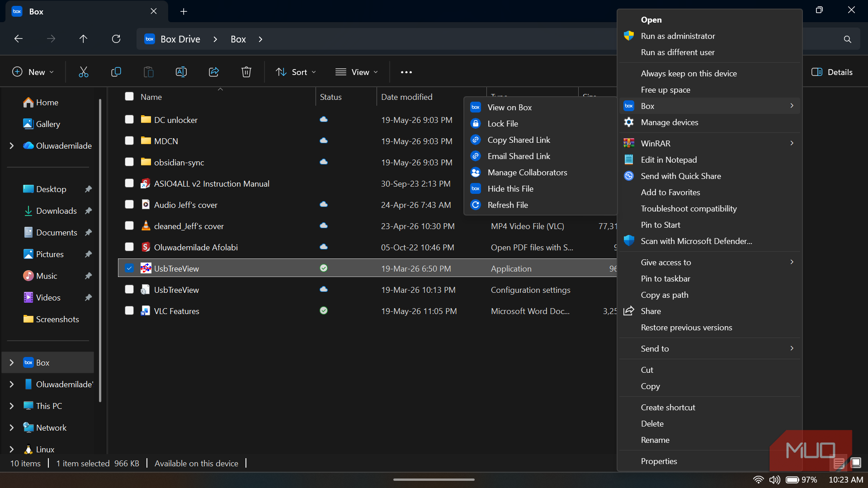Switch to large thumbnails view button
Screen dimensions: 868x488
tap(855, 463)
